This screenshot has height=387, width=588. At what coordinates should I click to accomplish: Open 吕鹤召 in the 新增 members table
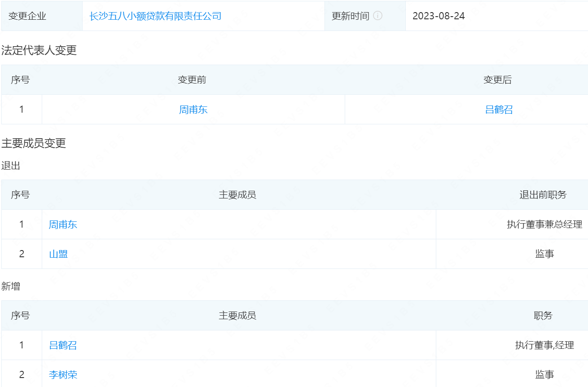[63, 345]
